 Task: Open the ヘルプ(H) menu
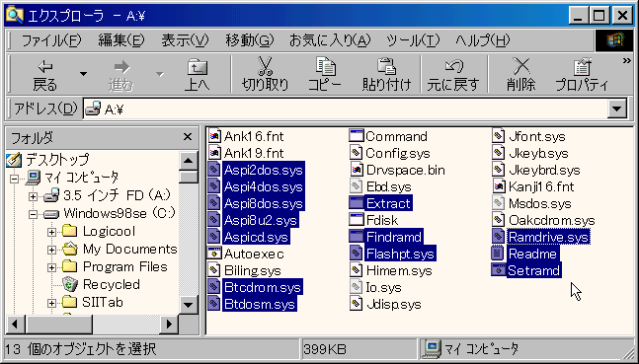483,40
